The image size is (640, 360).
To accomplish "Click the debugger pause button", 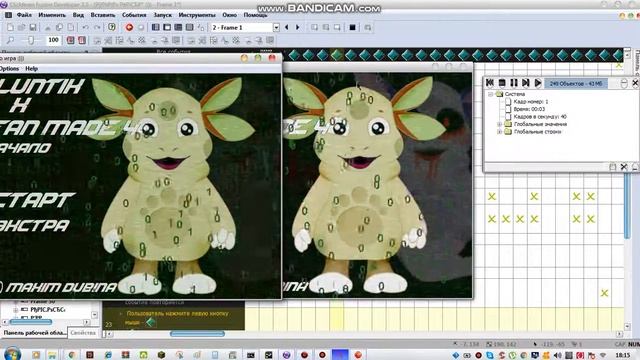I will pyautogui.click(x=514, y=83).
